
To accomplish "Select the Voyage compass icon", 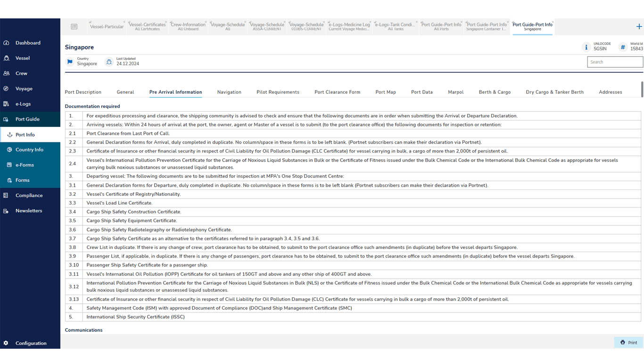I will point(7,89).
